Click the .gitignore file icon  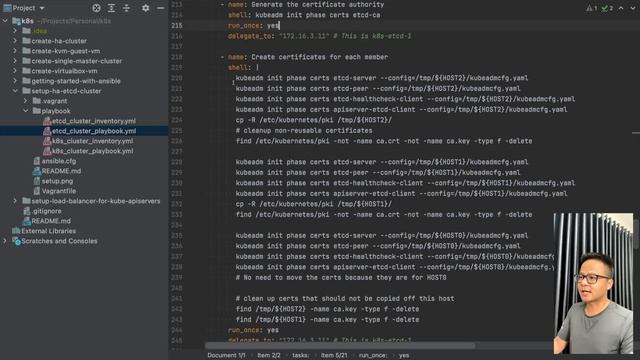tap(27, 211)
